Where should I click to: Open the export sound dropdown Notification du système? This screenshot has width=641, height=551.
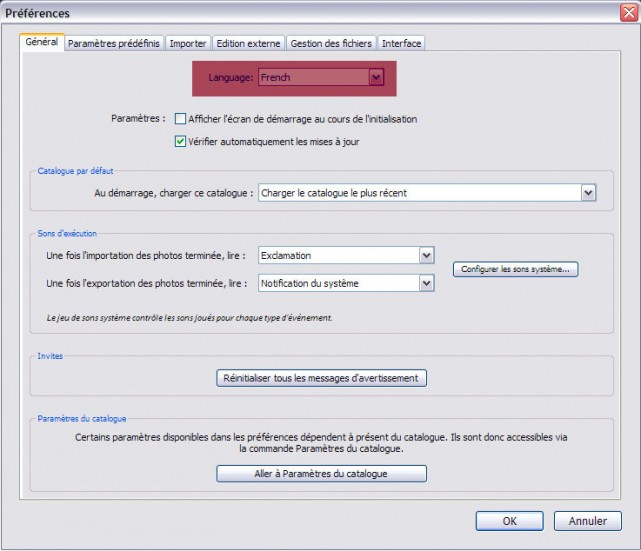point(346,283)
